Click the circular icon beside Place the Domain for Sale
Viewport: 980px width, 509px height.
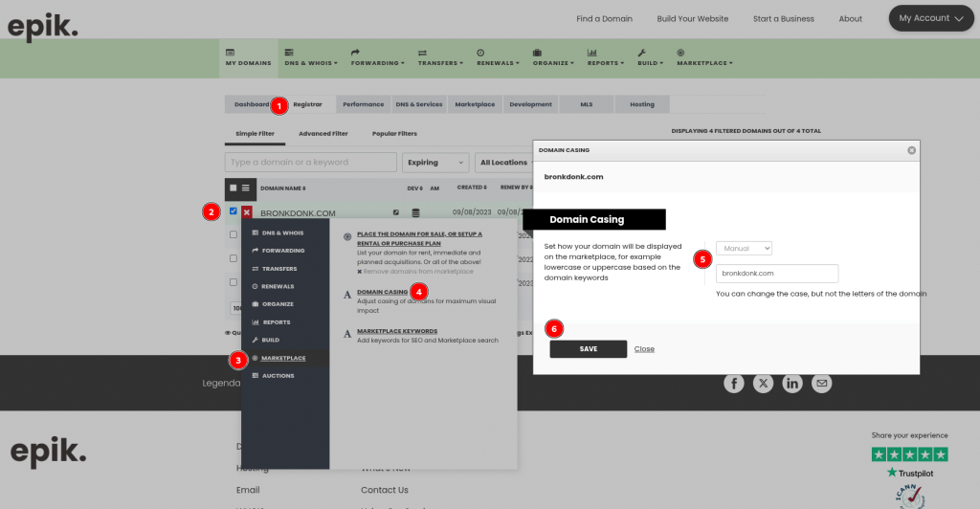tap(347, 236)
